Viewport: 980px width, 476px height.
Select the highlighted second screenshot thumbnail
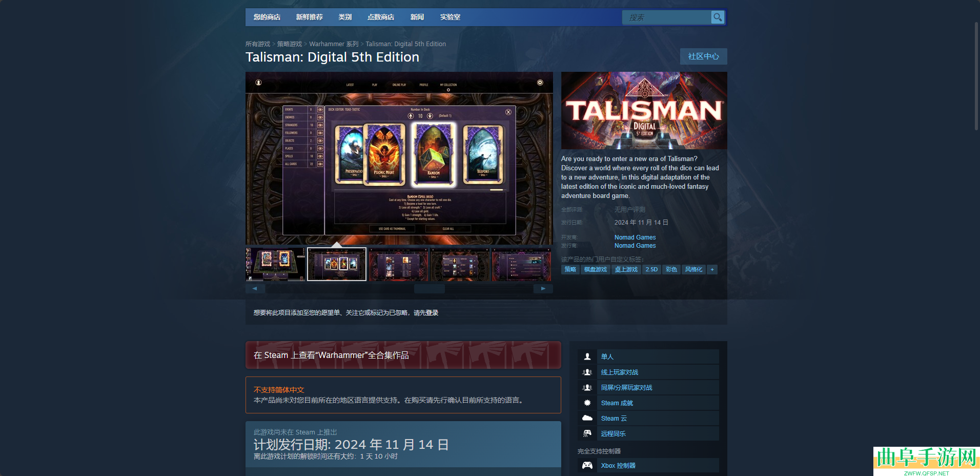pyautogui.click(x=337, y=264)
